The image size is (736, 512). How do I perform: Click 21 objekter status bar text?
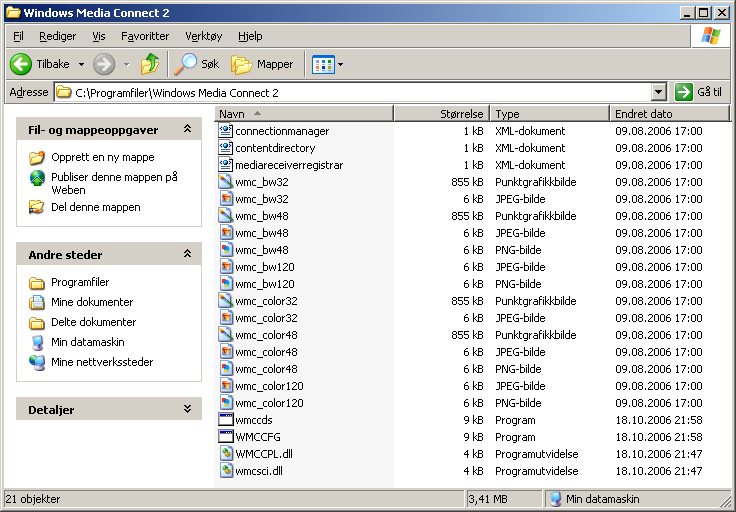click(33, 499)
